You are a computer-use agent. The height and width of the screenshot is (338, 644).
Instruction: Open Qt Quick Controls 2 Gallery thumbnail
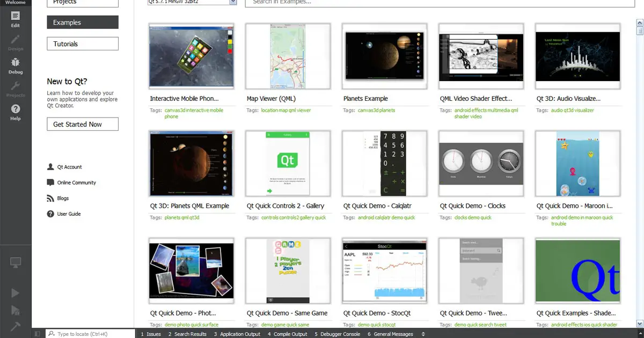[288, 163]
